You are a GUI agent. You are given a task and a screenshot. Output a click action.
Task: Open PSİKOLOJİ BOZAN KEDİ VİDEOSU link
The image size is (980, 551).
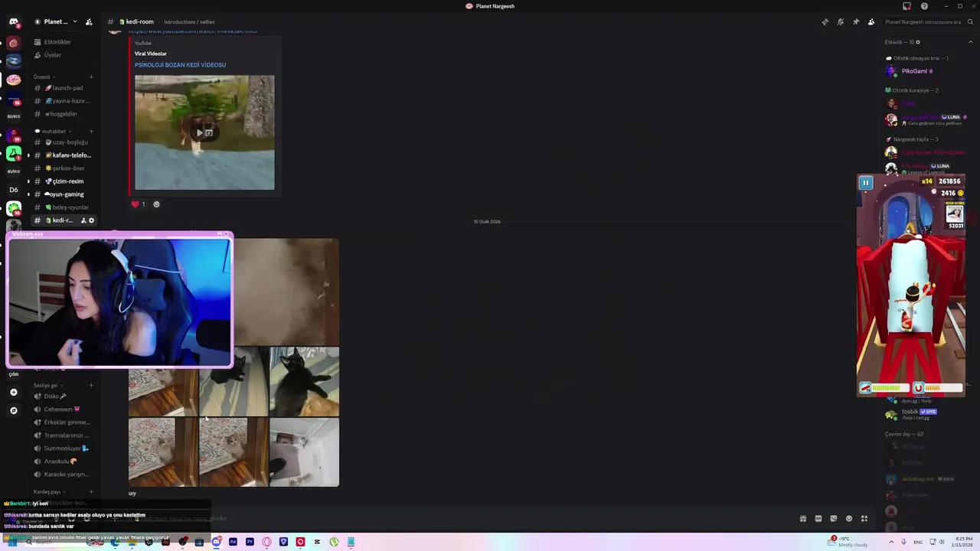click(x=180, y=65)
